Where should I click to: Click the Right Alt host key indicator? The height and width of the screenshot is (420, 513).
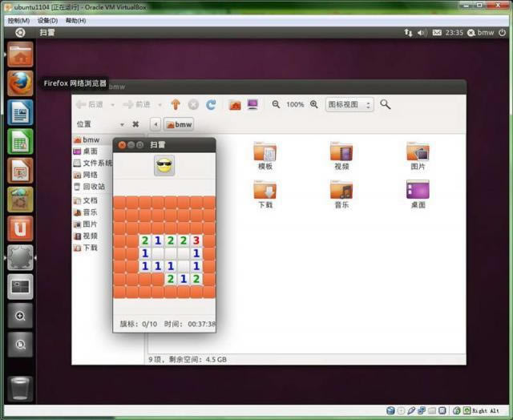coord(485,410)
